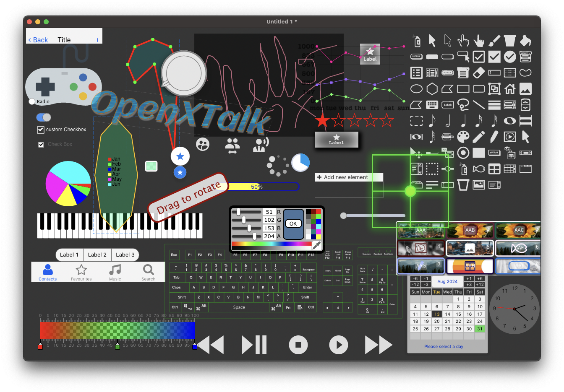Image resolution: width=564 pixels, height=392 pixels.
Task: Click the +12 months calendar button
Action: (480, 285)
